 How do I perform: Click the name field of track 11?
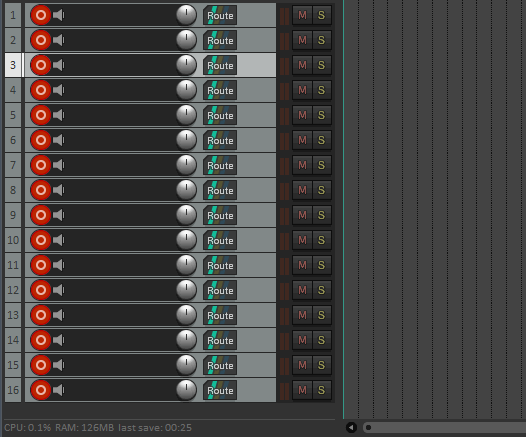click(x=121, y=265)
